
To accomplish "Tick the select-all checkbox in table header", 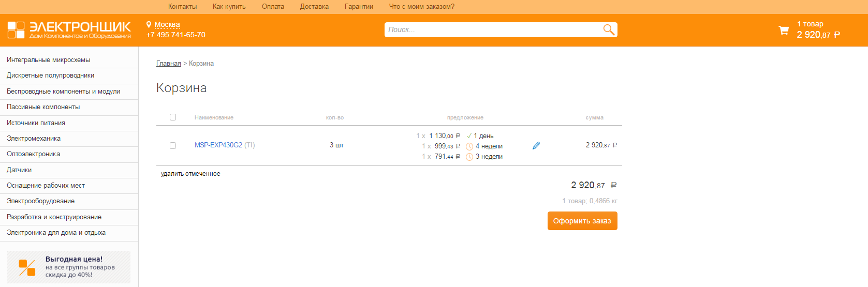I will tap(173, 117).
